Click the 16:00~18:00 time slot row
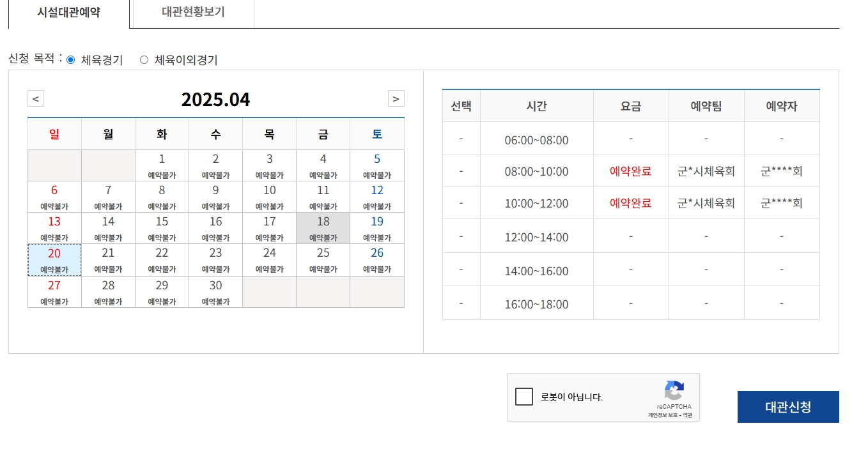The height and width of the screenshot is (449, 868). click(x=536, y=304)
